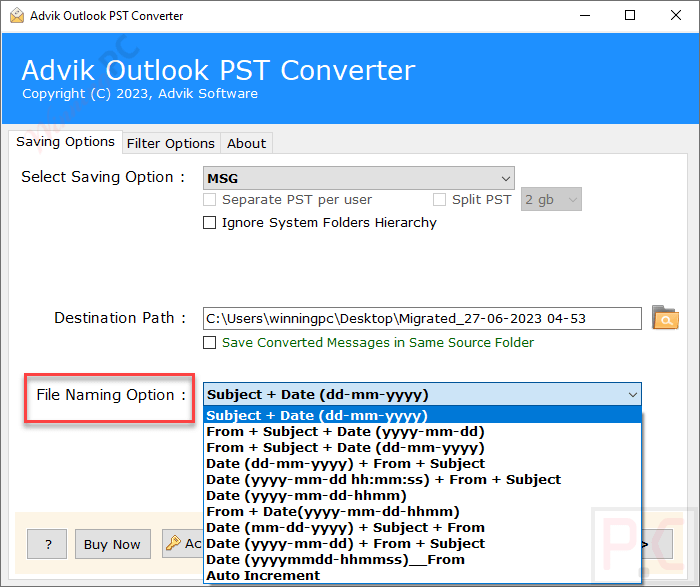This screenshot has height=587, width=700.
Task: Toggle the Split PST checkbox
Action: pyautogui.click(x=439, y=199)
